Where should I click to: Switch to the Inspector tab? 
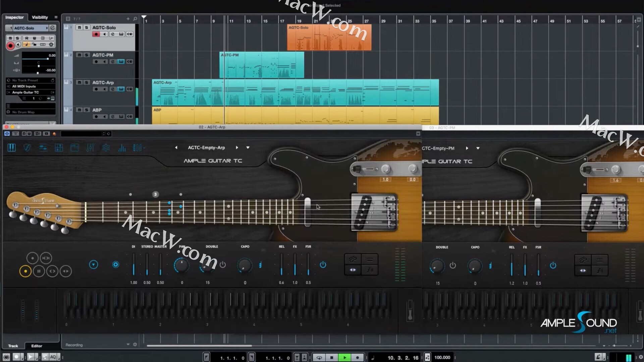tap(14, 17)
